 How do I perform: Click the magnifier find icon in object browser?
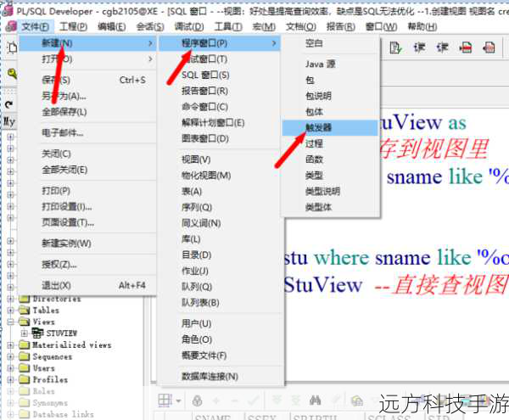(x=12, y=73)
